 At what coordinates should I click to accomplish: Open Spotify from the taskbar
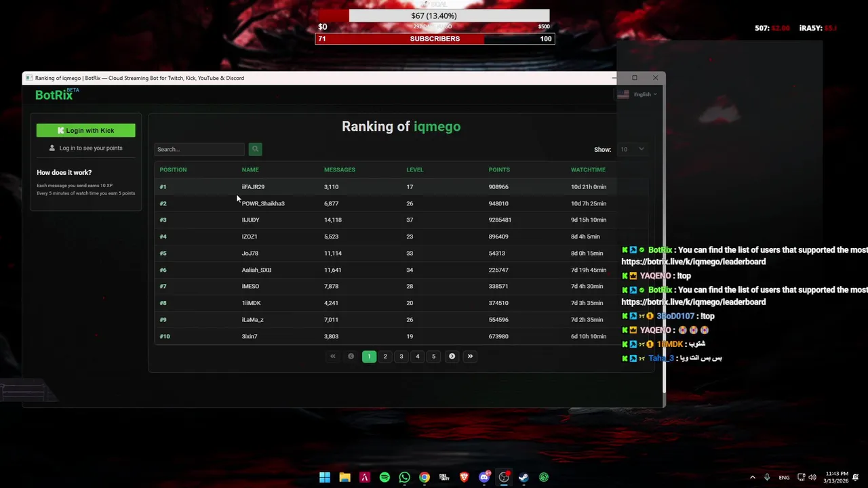pyautogui.click(x=384, y=477)
